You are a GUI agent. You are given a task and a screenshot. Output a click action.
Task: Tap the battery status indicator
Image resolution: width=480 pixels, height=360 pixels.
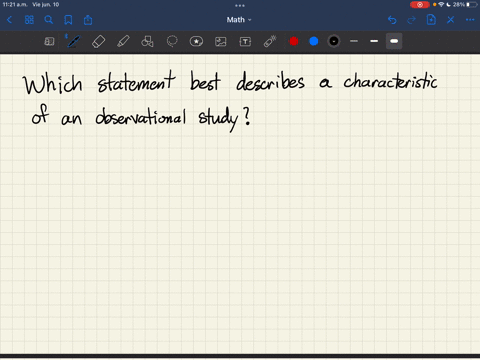click(x=465, y=5)
